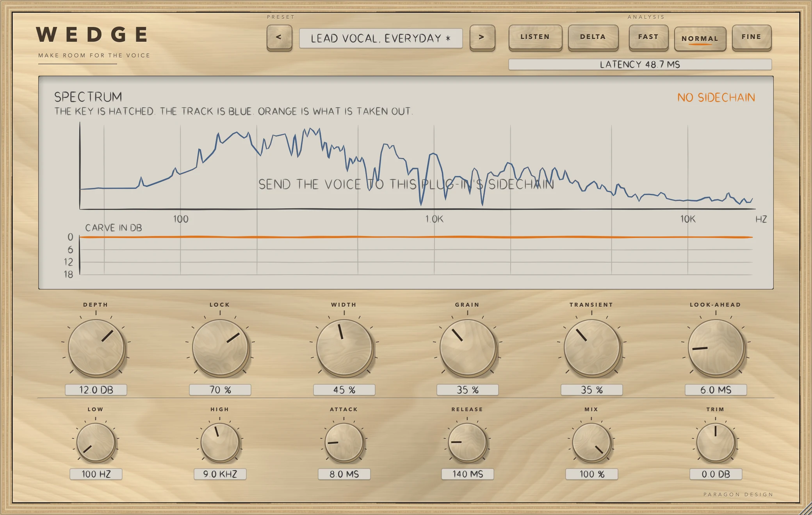812x515 pixels.
Task: Click the orange carve curve line
Action: point(416,237)
